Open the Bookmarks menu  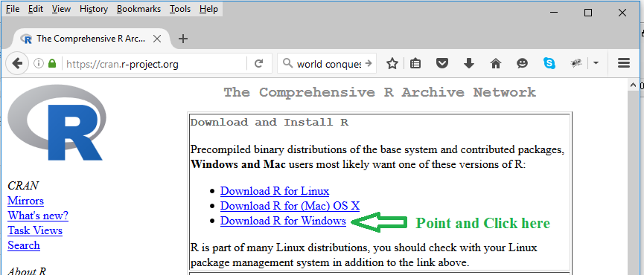click(x=138, y=9)
